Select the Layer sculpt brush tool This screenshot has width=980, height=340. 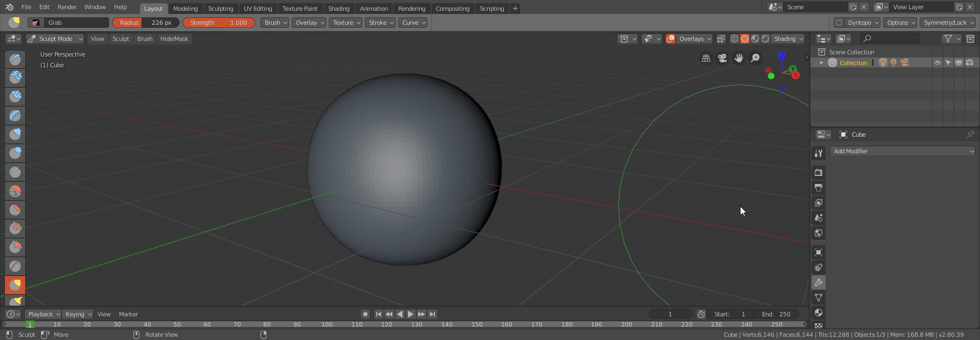[15, 116]
